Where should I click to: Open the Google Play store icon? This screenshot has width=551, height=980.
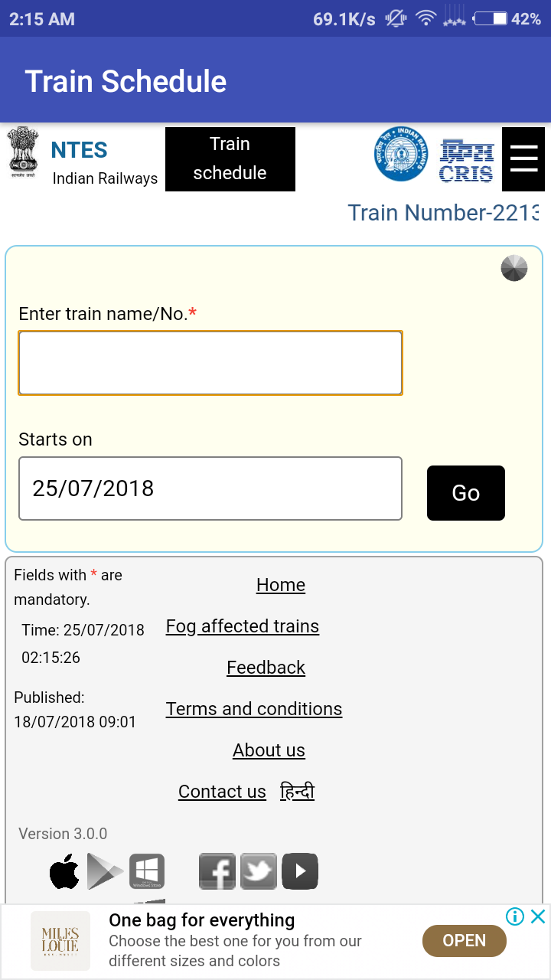tap(105, 871)
